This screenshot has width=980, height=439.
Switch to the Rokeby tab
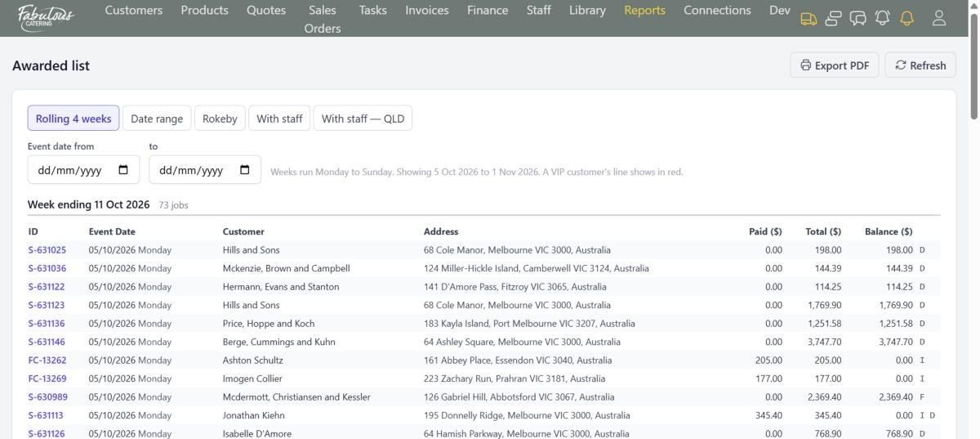pos(220,119)
